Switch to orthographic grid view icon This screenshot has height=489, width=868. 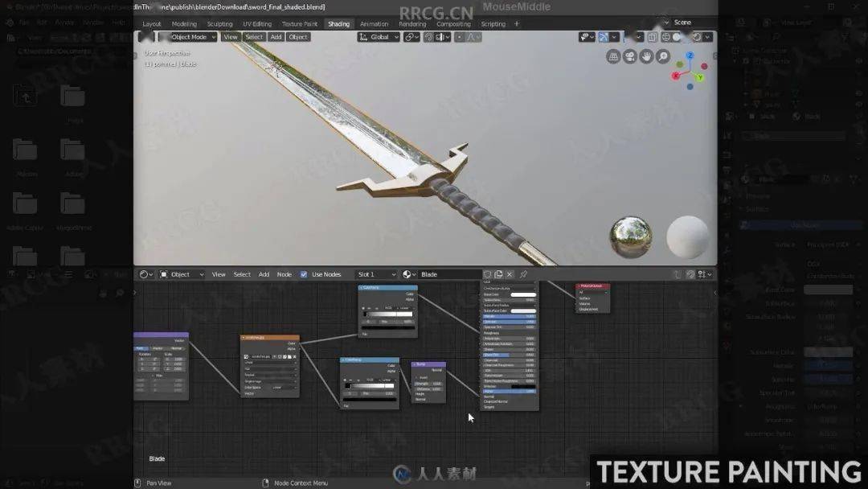click(x=612, y=56)
